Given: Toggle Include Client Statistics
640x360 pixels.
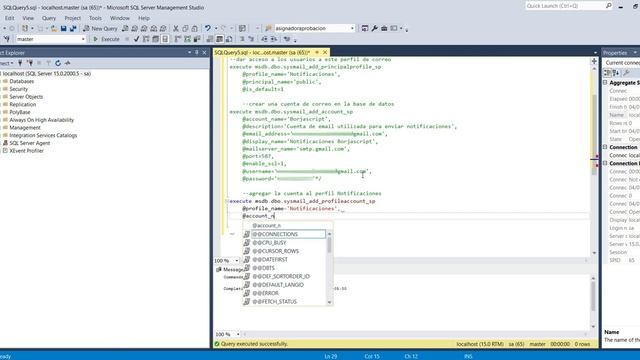Looking at the screenshot, I should point(197,39).
